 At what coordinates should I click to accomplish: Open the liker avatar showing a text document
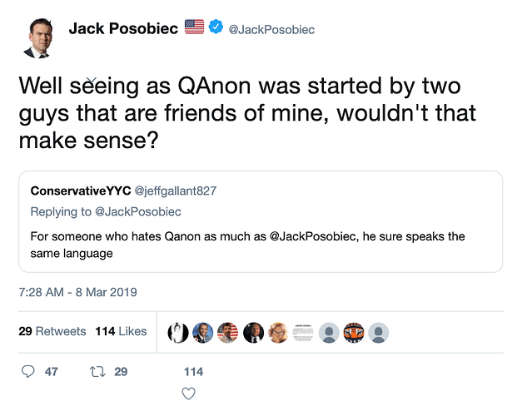303,332
